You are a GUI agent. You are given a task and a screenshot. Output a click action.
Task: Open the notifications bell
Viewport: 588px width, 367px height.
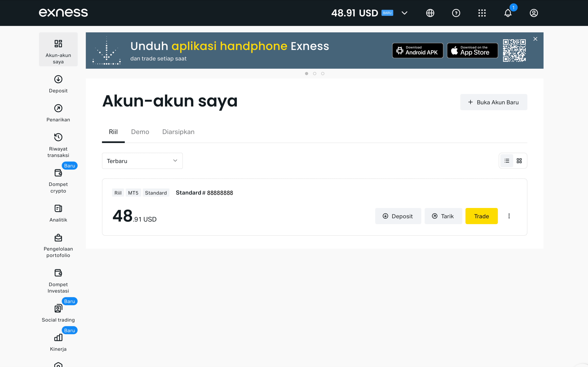pyautogui.click(x=508, y=13)
